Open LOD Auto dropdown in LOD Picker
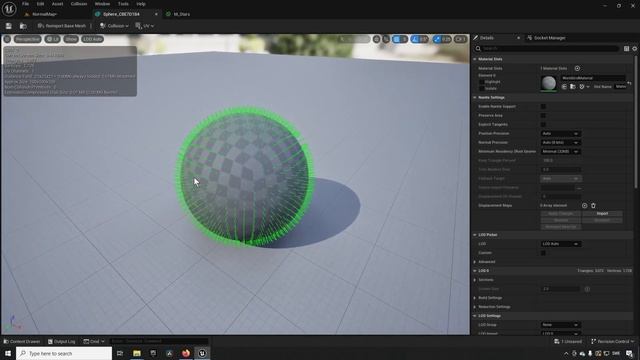The height and width of the screenshot is (360, 640). click(x=560, y=244)
